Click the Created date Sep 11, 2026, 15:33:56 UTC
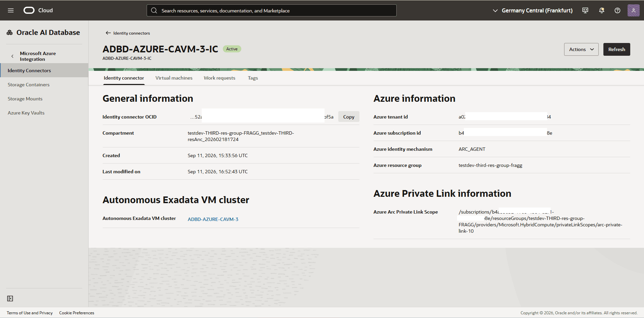The width and height of the screenshot is (644, 318). [218, 155]
